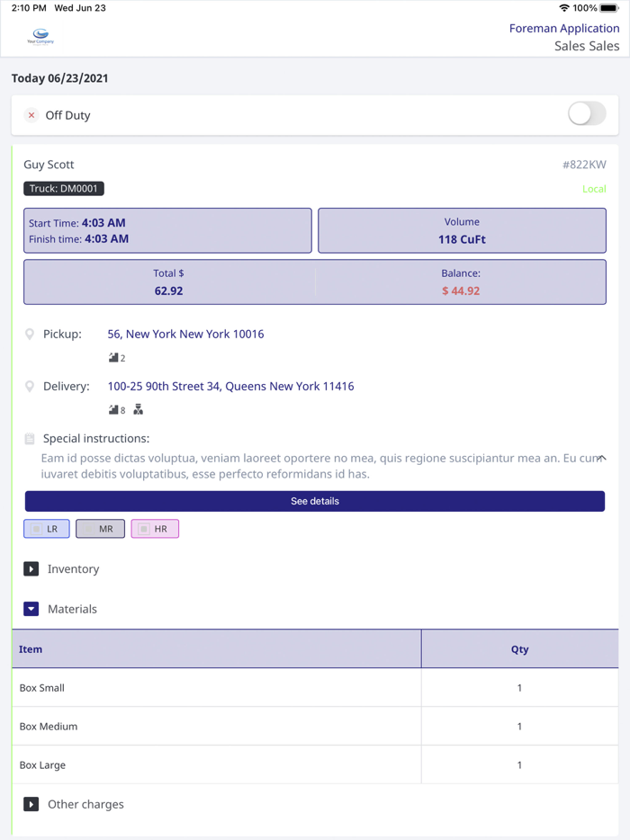This screenshot has height=840, width=630.
Task: Tap the Truck: DM0001 badge
Action: coord(64,189)
